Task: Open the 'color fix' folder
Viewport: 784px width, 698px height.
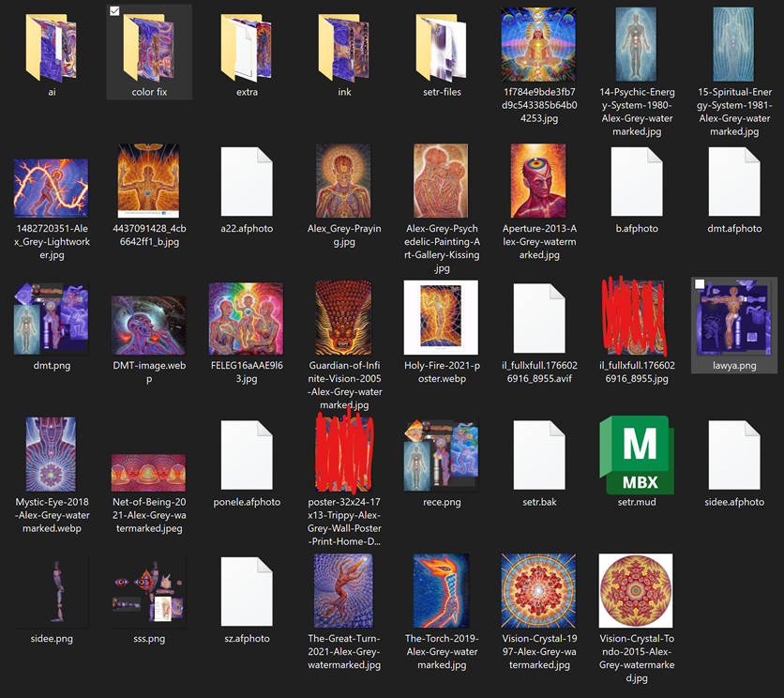Action: [x=149, y=48]
